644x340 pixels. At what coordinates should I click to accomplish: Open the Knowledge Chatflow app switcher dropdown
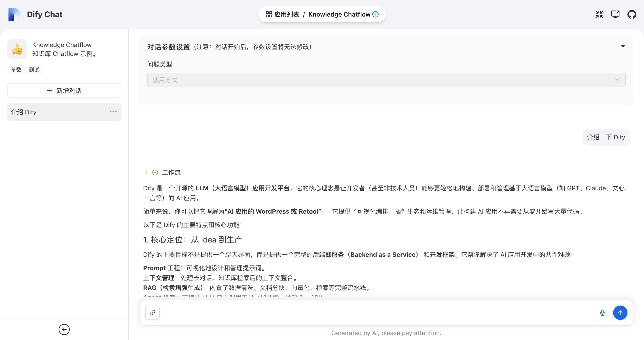(x=375, y=14)
